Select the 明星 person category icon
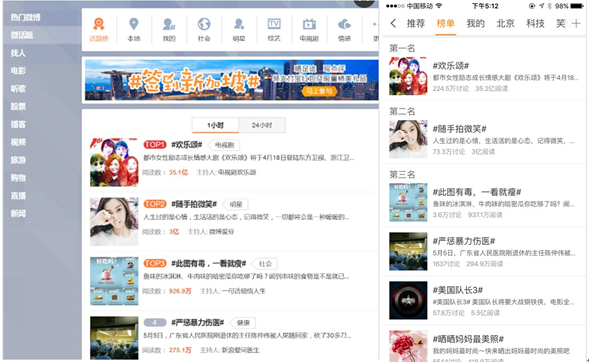589x362 pixels. pos(239,24)
